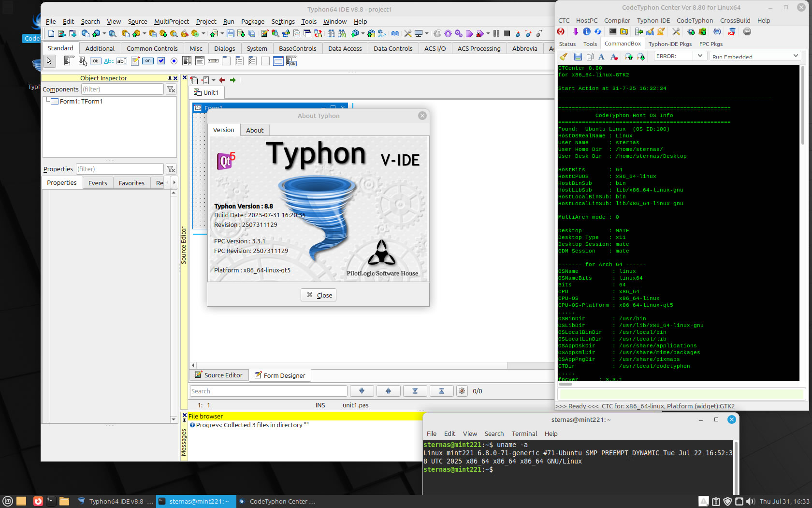Open the Package menu in IDE
This screenshot has width=812, height=508.
[253, 21]
